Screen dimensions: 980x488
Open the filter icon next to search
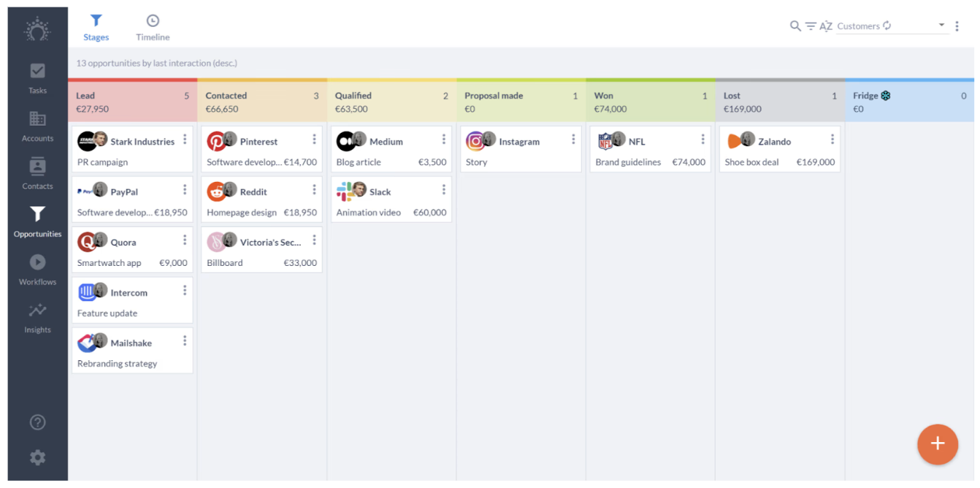[x=811, y=26]
